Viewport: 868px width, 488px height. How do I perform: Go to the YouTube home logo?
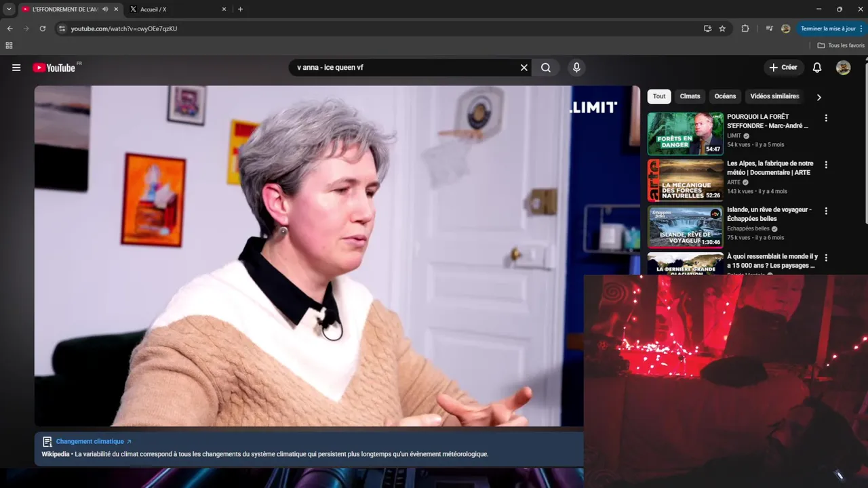[54, 68]
